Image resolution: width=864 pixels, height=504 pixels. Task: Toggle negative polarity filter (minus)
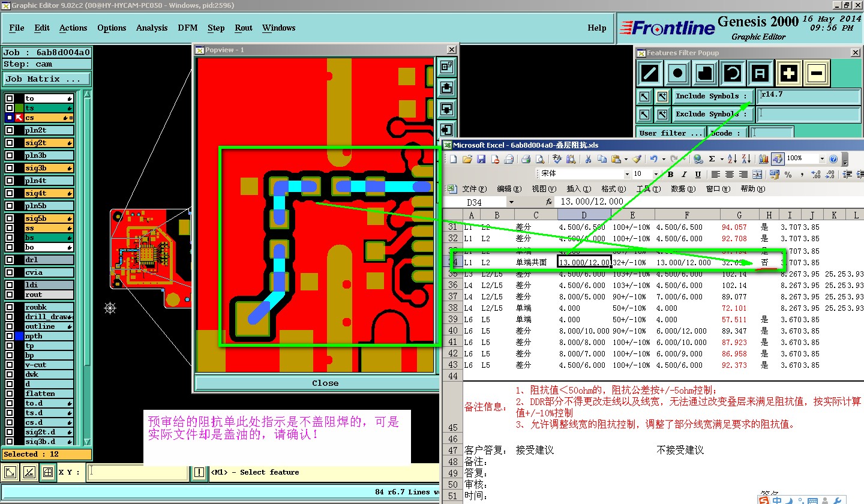click(x=817, y=73)
